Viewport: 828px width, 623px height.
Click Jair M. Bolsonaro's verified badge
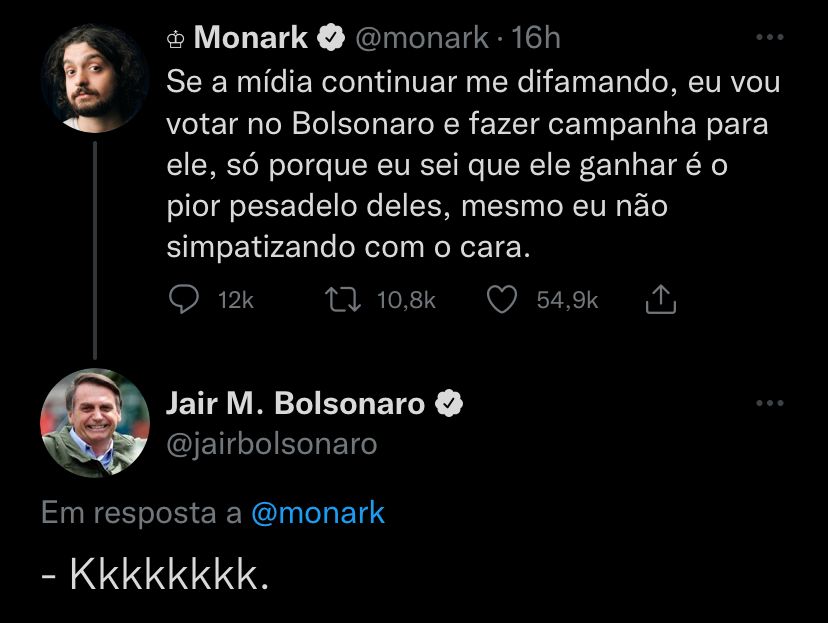click(449, 404)
